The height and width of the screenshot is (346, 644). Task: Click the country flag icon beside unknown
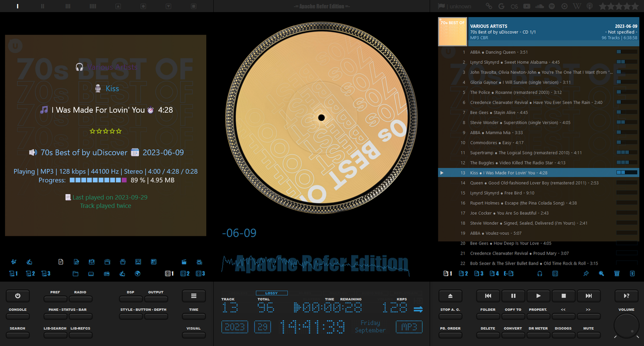point(441,6)
